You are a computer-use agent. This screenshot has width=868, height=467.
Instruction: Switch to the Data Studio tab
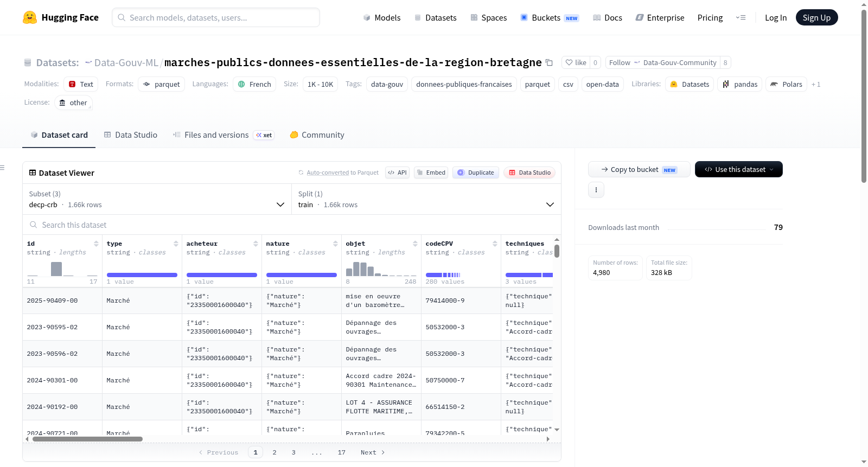pos(131,135)
